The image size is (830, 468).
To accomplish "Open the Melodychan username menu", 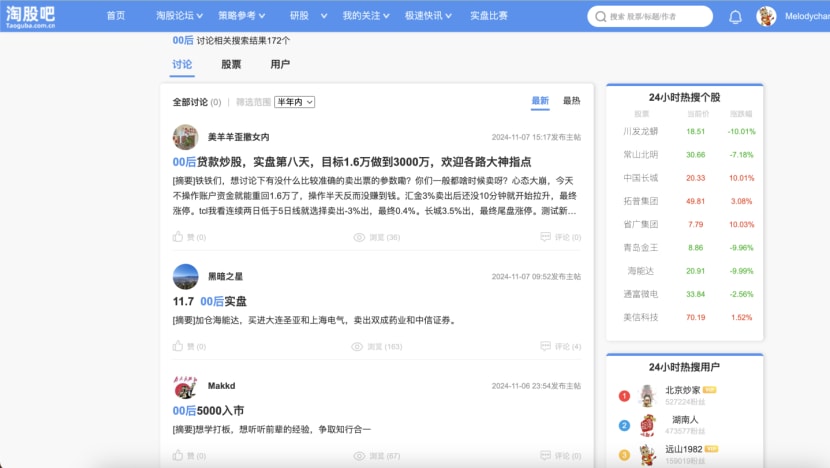I will click(x=807, y=16).
